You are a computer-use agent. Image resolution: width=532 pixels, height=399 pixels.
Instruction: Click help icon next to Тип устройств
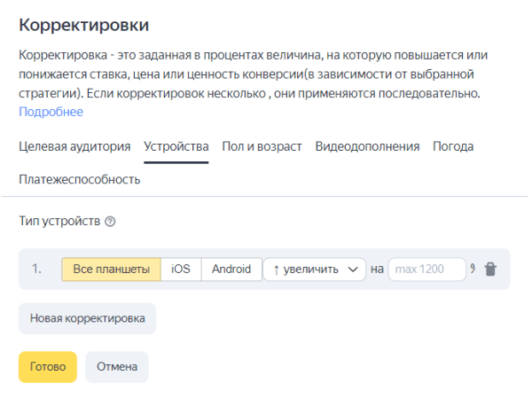(111, 221)
